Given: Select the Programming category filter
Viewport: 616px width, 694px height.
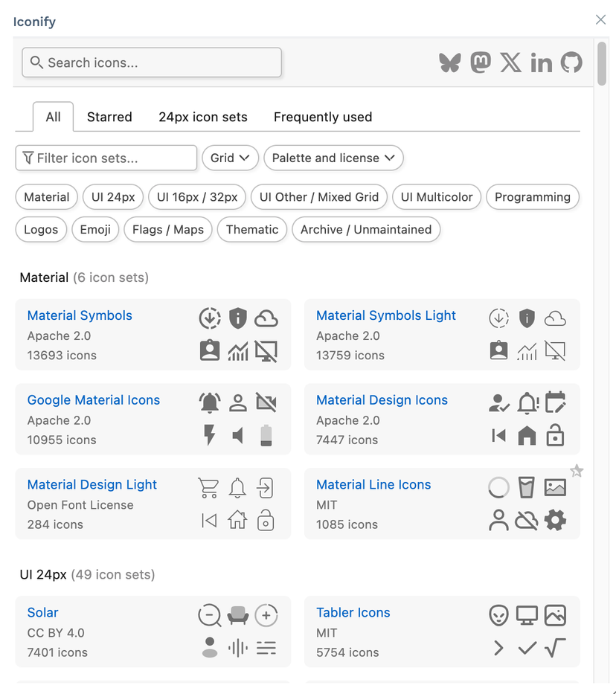Looking at the screenshot, I should 533,197.
